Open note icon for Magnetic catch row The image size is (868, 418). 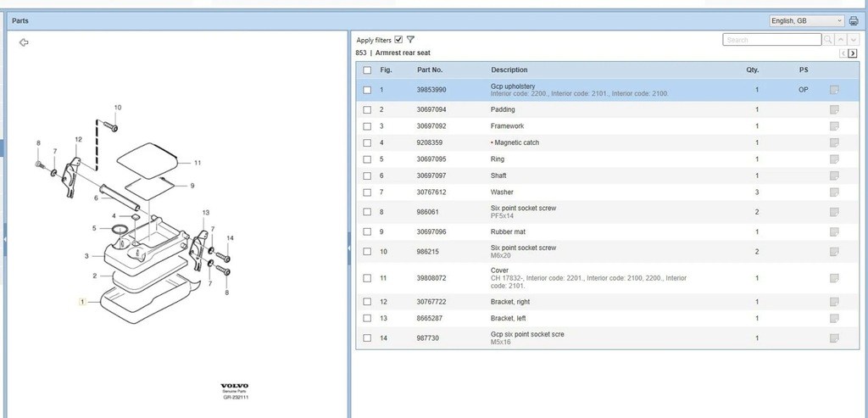pyautogui.click(x=834, y=142)
